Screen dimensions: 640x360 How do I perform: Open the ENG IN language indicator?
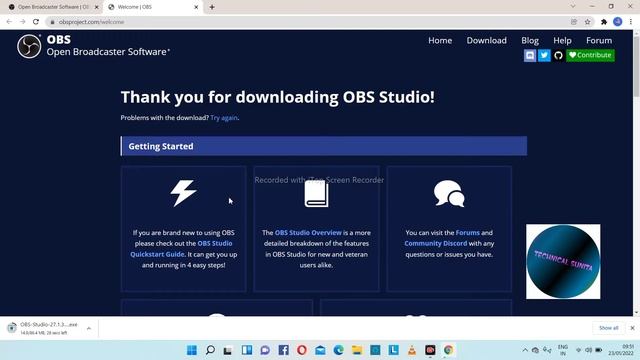563,350
